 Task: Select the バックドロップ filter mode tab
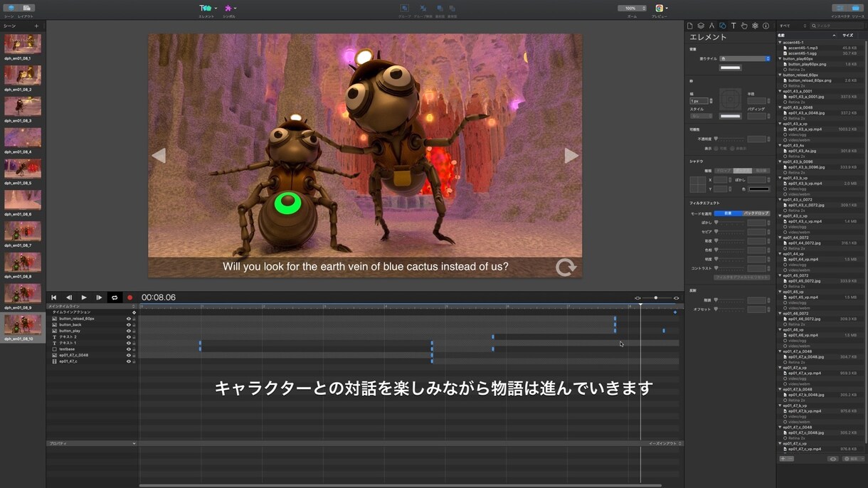(756, 213)
